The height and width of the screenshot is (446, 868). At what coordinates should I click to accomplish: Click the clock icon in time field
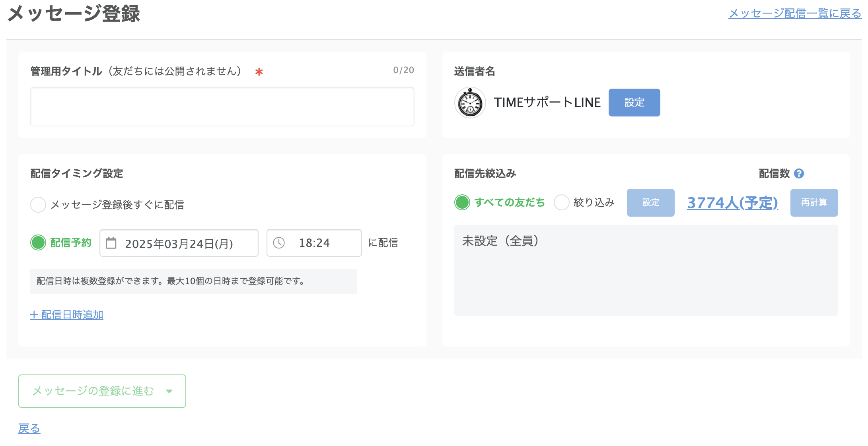tap(279, 243)
